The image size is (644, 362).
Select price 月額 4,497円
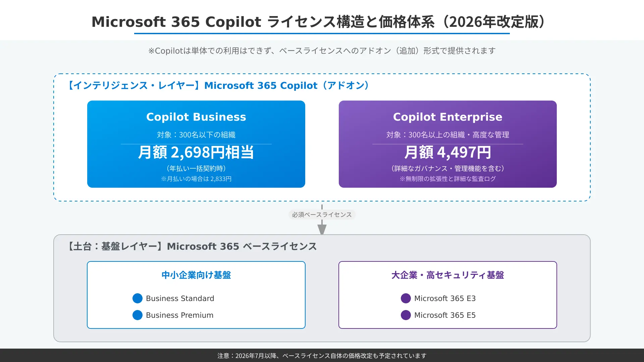(448, 153)
